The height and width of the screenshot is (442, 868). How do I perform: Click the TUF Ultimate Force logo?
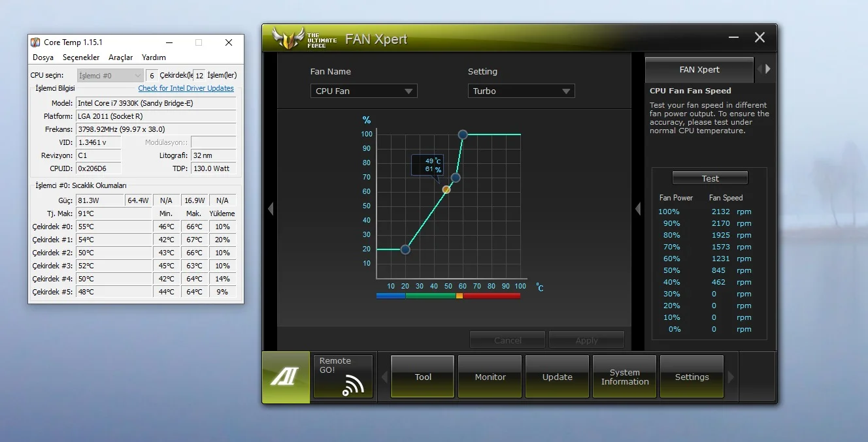304,39
